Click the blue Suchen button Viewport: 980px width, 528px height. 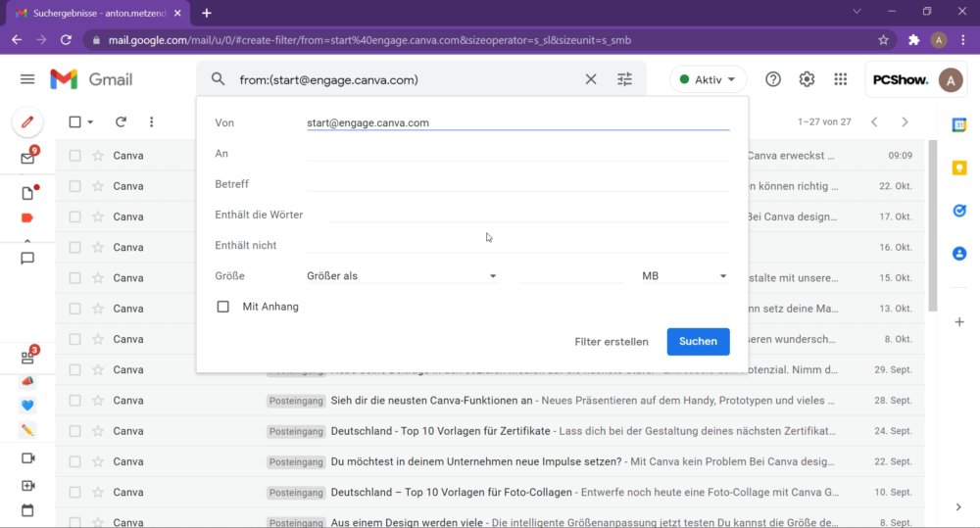pyautogui.click(x=698, y=342)
